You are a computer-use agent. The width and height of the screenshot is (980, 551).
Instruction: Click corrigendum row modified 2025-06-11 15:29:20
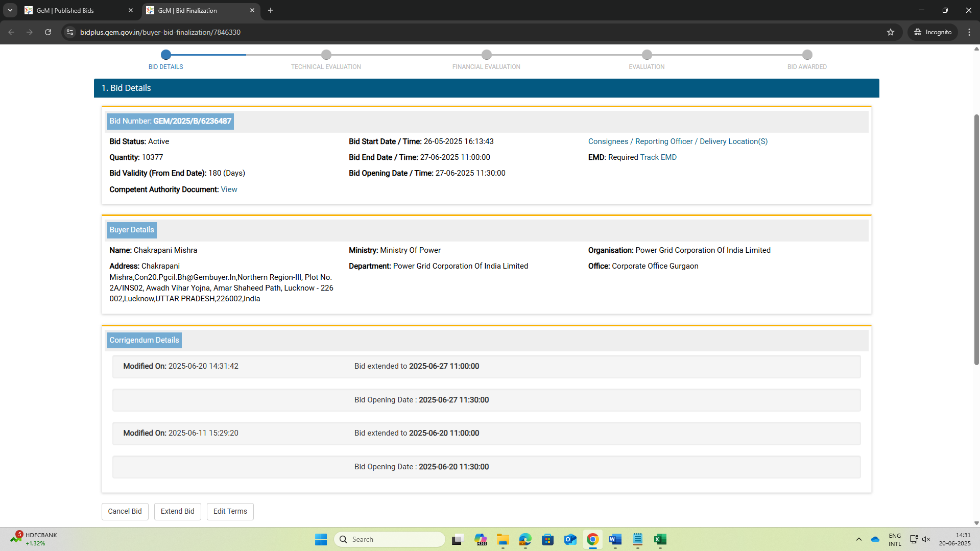(486, 434)
